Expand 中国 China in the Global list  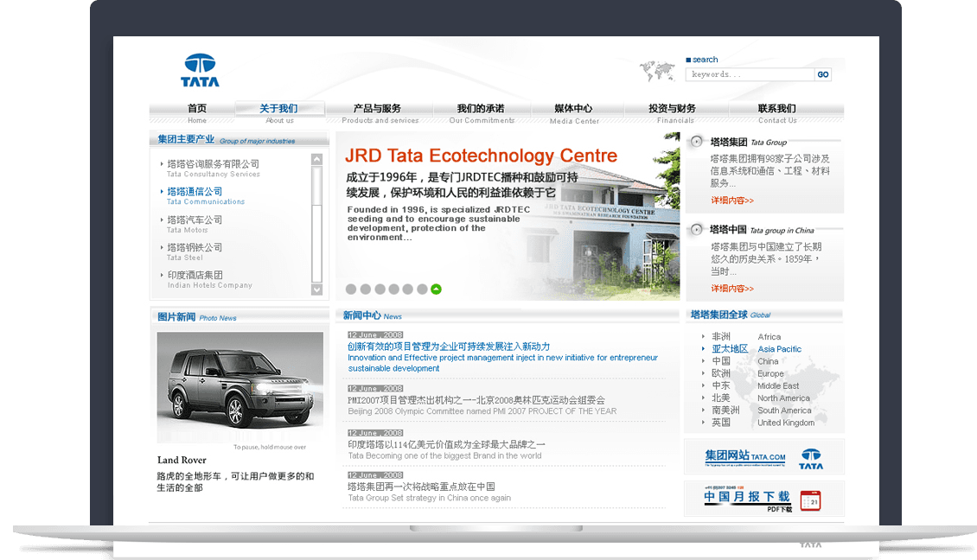pos(720,361)
